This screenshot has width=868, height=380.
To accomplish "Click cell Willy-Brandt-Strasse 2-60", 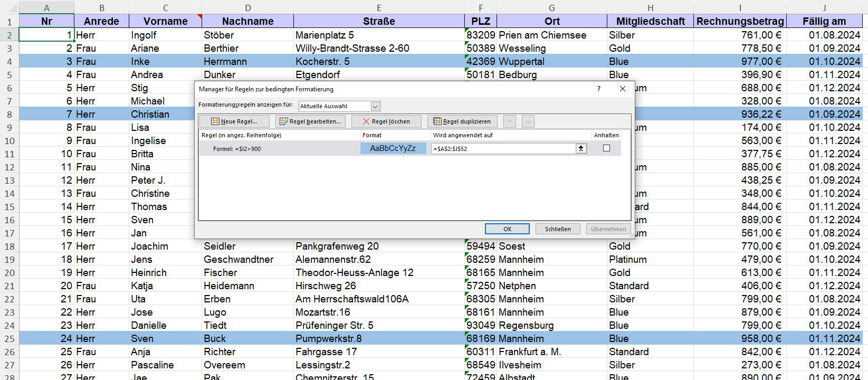I will click(x=379, y=48).
